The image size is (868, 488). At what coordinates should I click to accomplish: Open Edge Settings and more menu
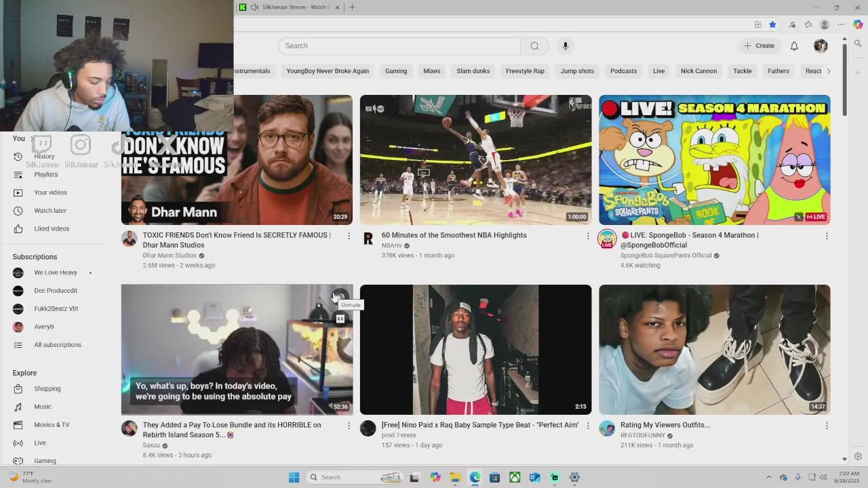click(x=841, y=24)
